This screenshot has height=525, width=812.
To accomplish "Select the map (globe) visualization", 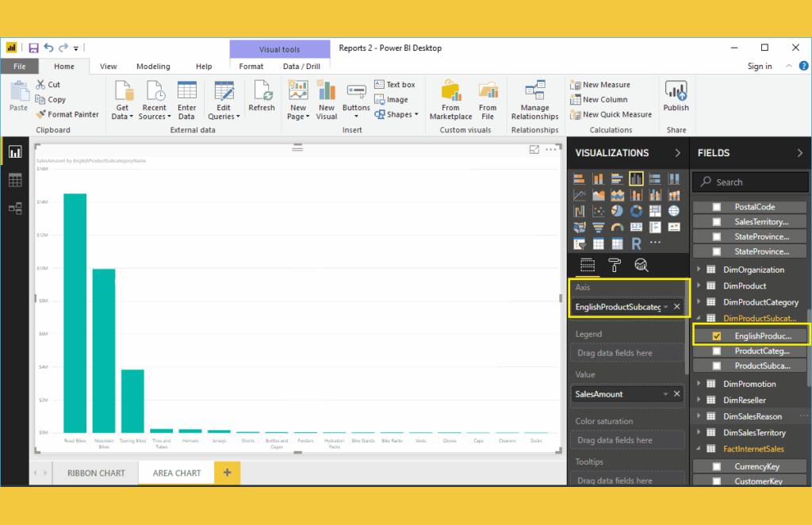I will click(x=674, y=211).
